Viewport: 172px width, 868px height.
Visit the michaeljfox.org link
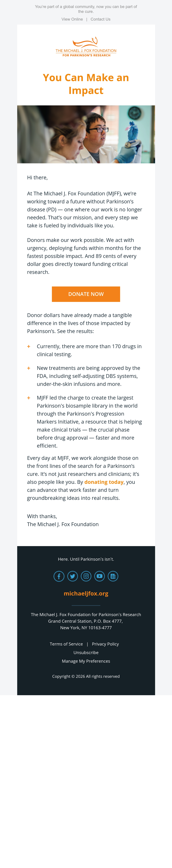click(x=86, y=593)
